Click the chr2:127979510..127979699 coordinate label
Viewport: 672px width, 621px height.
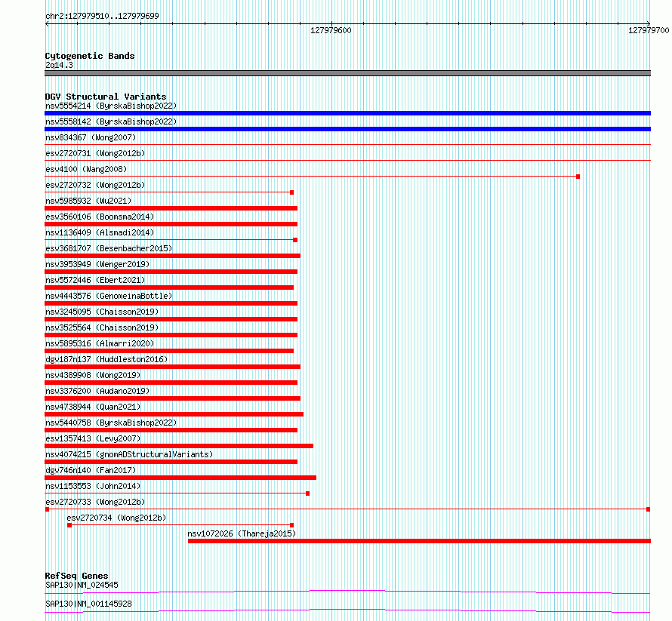pyautogui.click(x=102, y=16)
